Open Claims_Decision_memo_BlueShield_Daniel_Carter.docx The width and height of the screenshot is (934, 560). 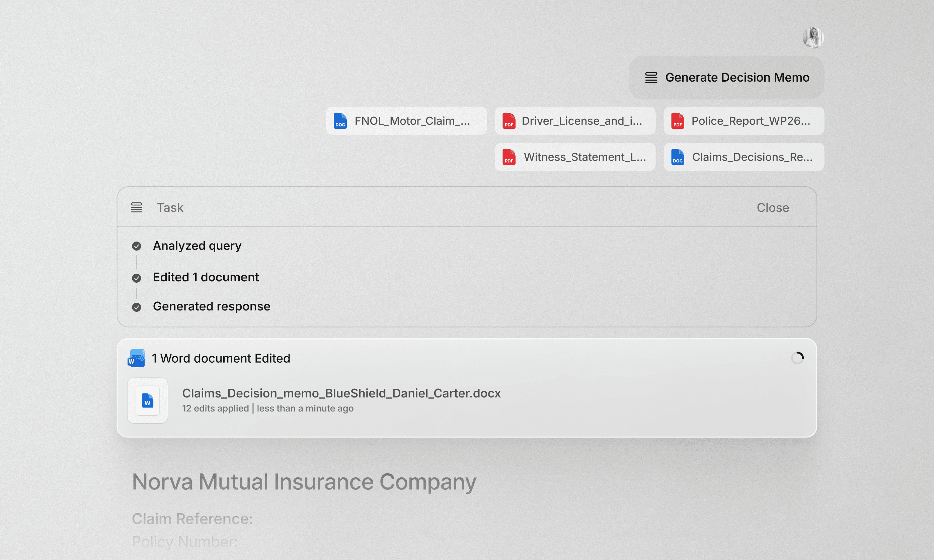pyautogui.click(x=341, y=393)
